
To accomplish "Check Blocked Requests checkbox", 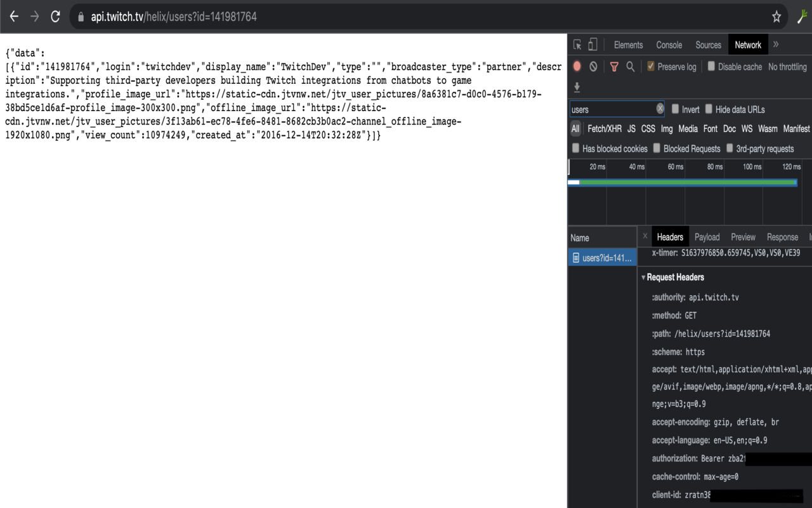I will (657, 148).
